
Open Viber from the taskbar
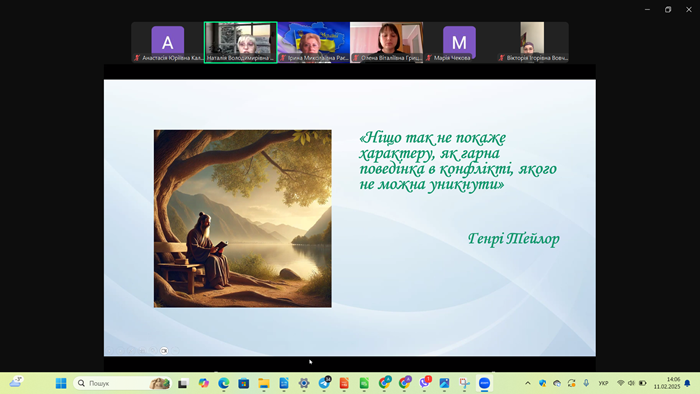point(425,383)
